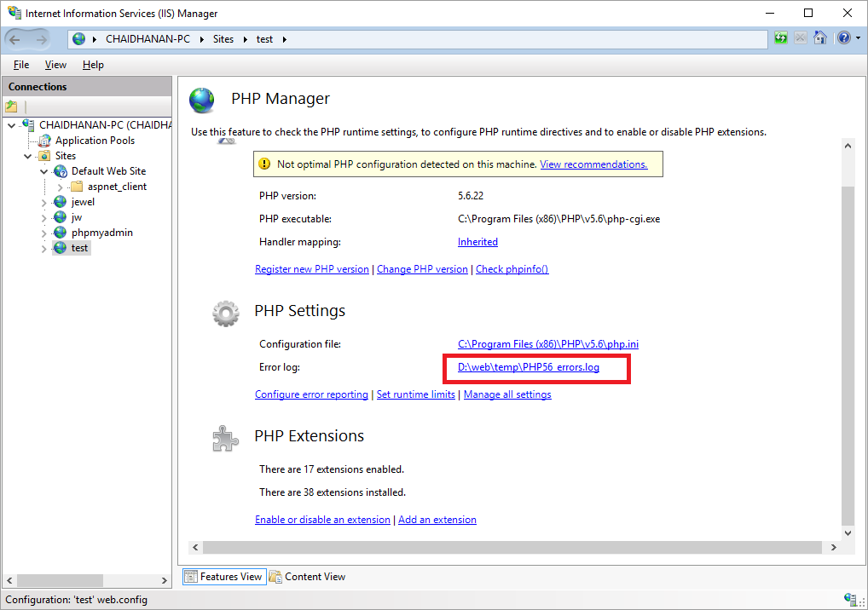Screen dimensions: 868x610
Task: Click CHAIDHANAN-PC in the address breadcrumb
Action: tap(148, 39)
